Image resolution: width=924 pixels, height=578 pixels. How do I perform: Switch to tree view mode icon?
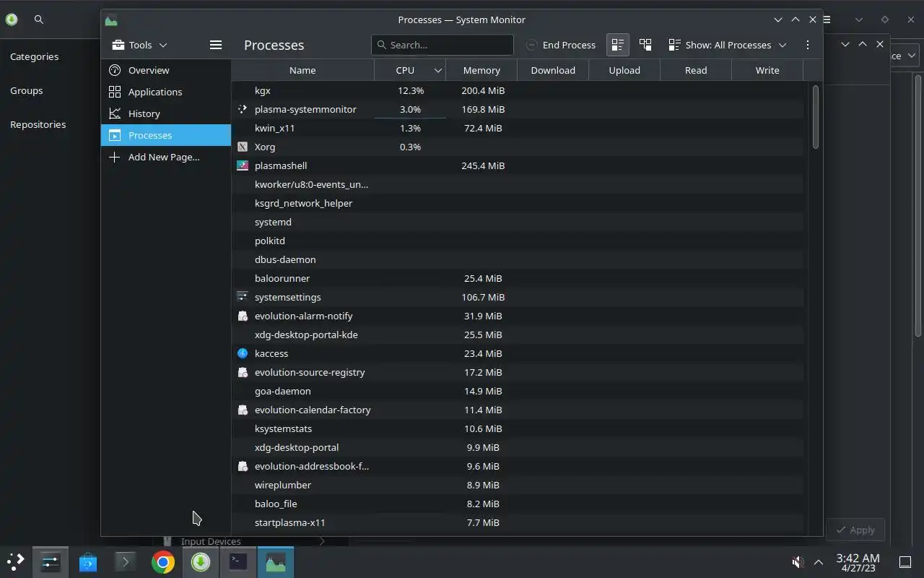[645, 45]
